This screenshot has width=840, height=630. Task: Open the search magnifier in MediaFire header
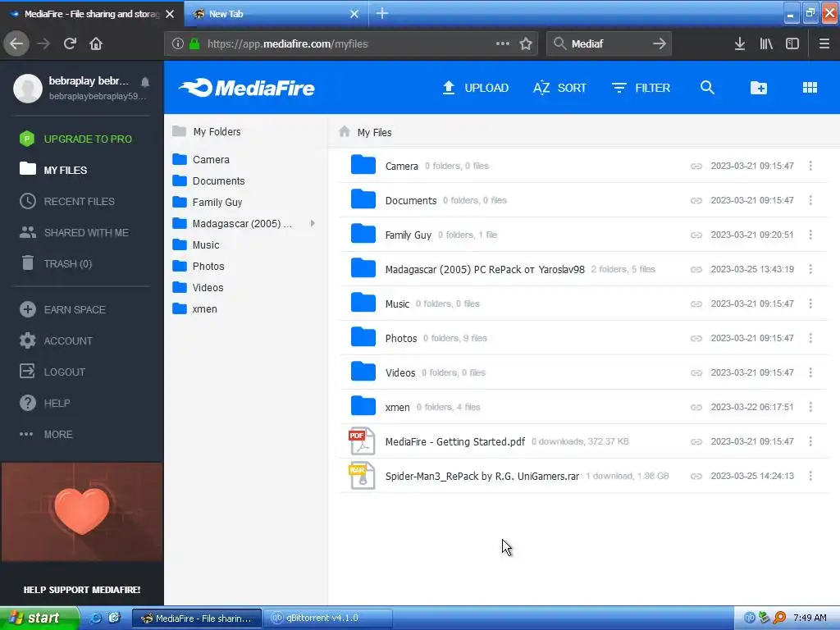point(707,88)
